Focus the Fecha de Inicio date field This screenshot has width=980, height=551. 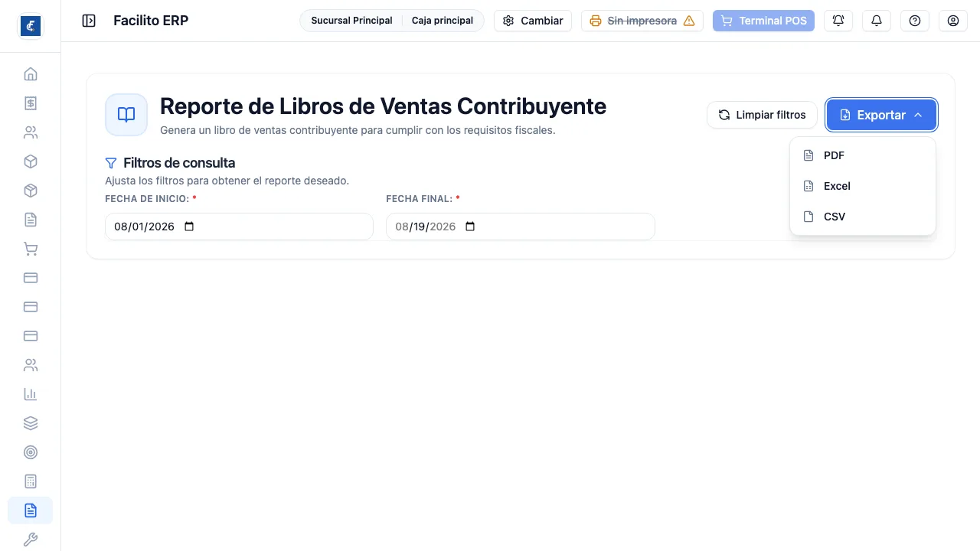tap(239, 227)
